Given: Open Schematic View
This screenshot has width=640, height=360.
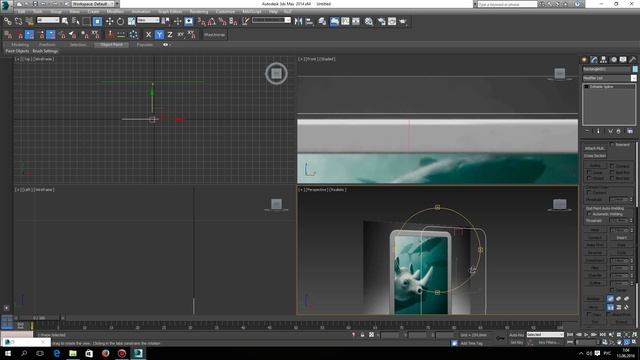Looking at the screenshot, I should [x=356, y=21].
